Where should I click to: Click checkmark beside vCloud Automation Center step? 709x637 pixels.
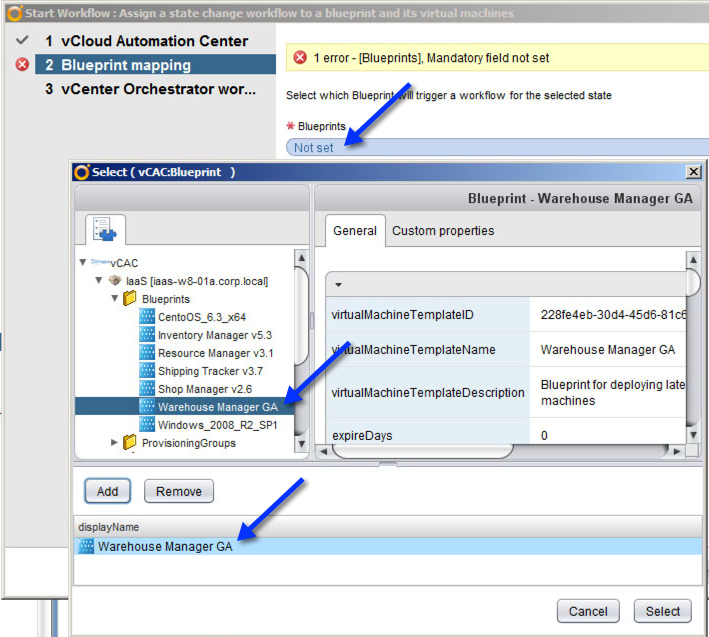pos(22,40)
